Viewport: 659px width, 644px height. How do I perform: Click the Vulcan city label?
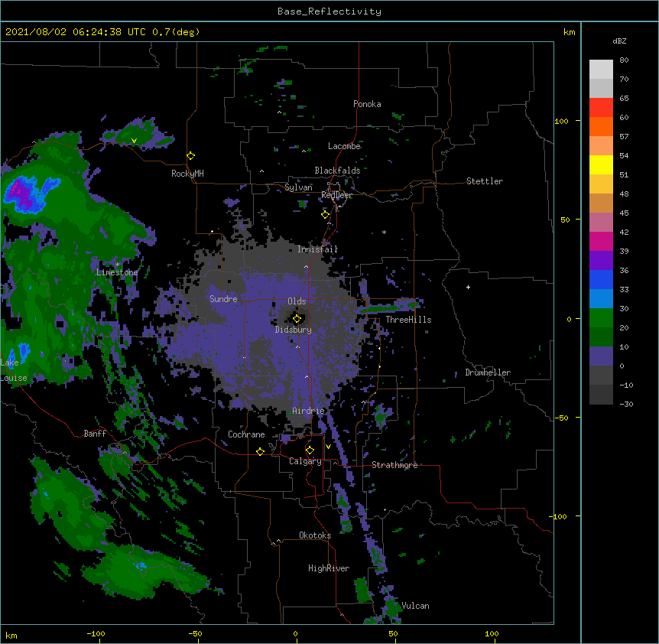click(x=415, y=606)
